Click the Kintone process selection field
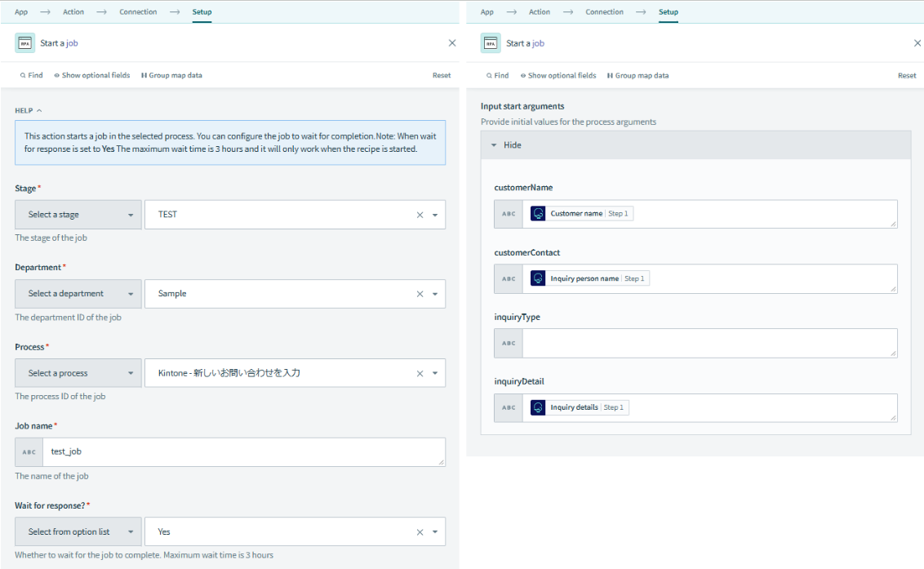The image size is (924, 569). (x=295, y=373)
